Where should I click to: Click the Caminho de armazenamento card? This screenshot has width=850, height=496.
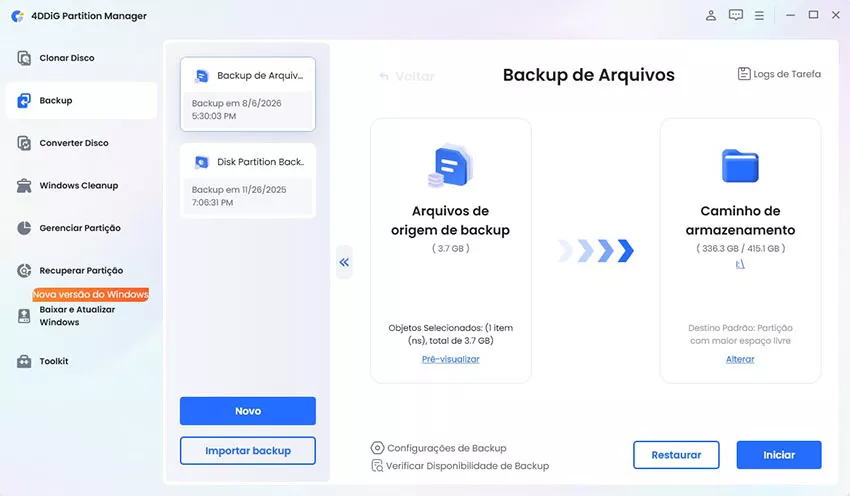740,250
